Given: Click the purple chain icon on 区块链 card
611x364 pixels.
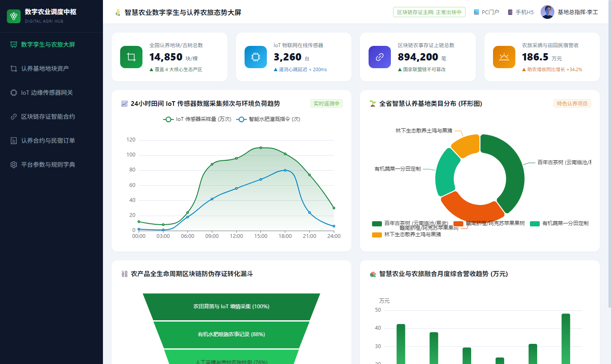Looking at the screenshot, I should (x=380, y=57).
